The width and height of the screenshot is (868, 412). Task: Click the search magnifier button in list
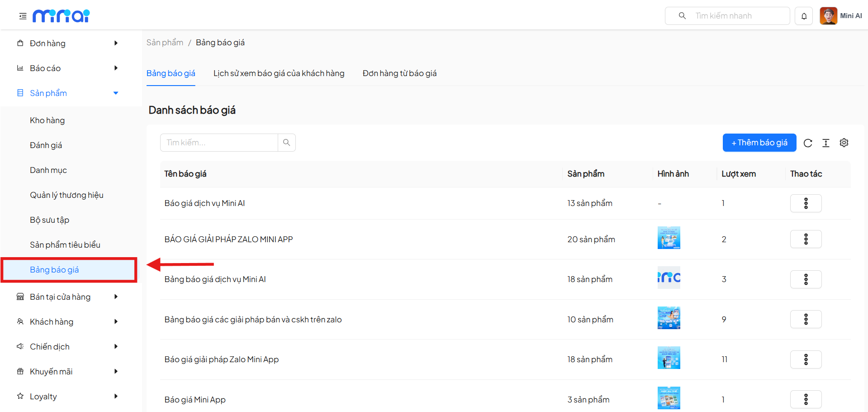[x=286, y=143]
